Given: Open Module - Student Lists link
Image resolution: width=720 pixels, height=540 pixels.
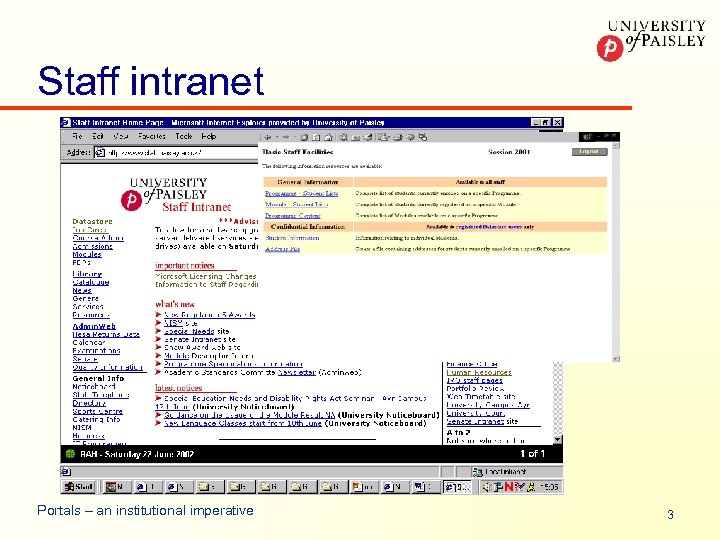Looking at the screenshot, I should pyautogui.click(x=296, y=204).
